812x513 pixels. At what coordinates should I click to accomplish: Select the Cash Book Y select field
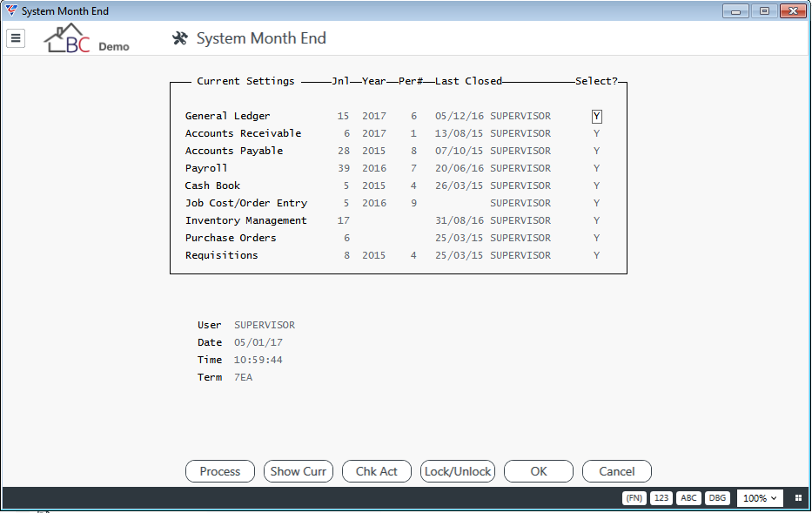click(596, 186)
